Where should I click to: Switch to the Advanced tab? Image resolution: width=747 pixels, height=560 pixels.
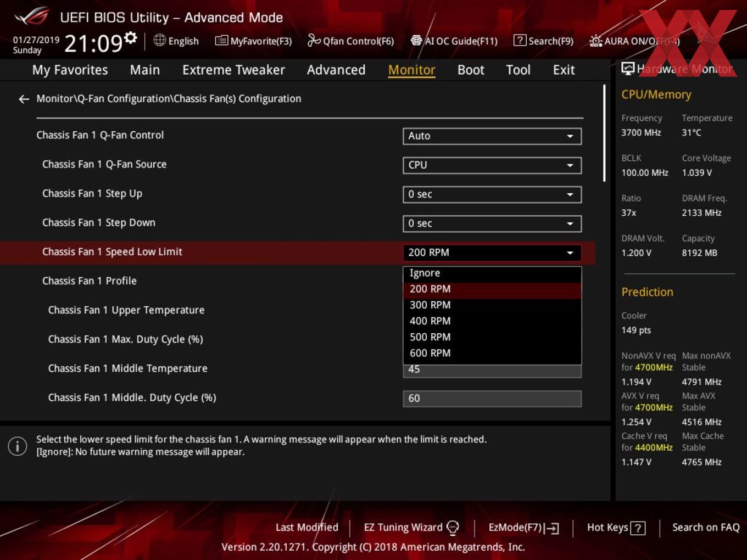(x=336, y=70)
